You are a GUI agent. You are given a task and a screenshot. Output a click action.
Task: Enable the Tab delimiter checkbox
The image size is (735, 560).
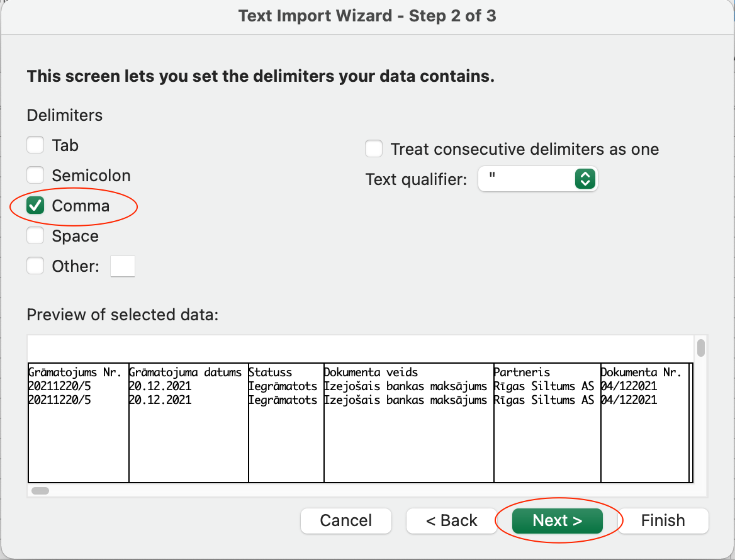pos(35,145)
